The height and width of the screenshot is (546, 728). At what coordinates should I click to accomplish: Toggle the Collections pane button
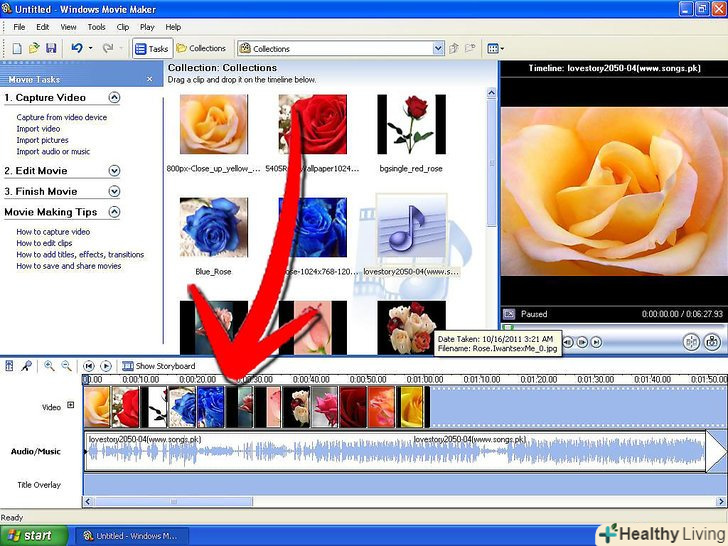click(201, 48)
